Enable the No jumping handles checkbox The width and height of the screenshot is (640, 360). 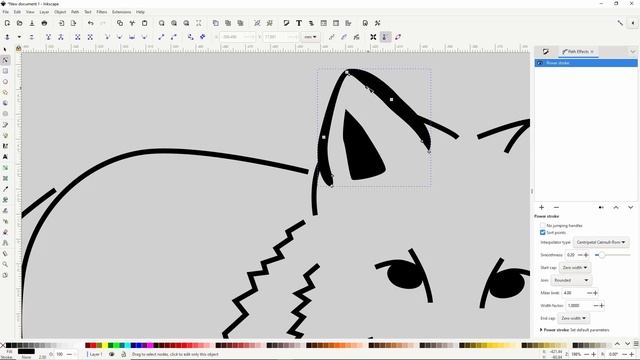(543, 225)
